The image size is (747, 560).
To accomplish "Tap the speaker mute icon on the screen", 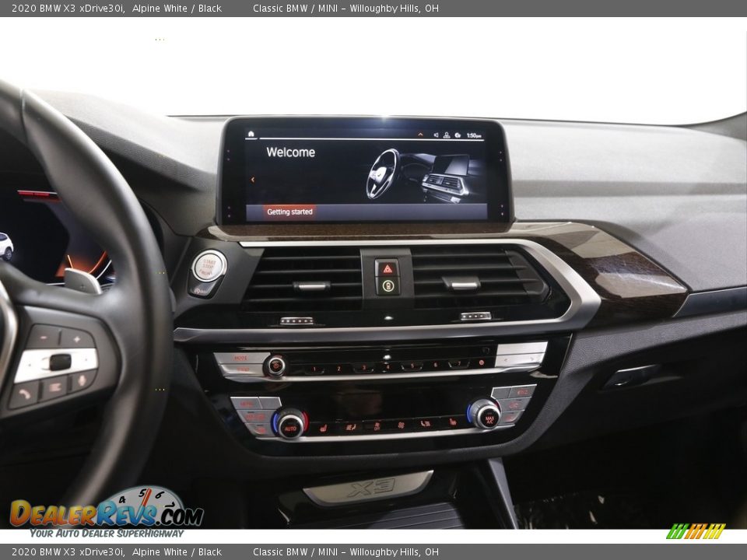I will point(436,135).
